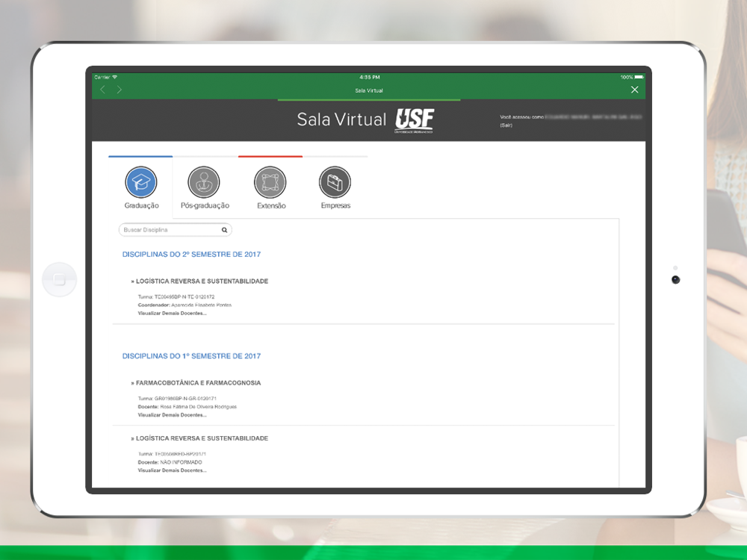Expand Visualizar Demais Docentes in 2º semestre
The width and height of the screenshot is (747, 560).
coord(173,314)
